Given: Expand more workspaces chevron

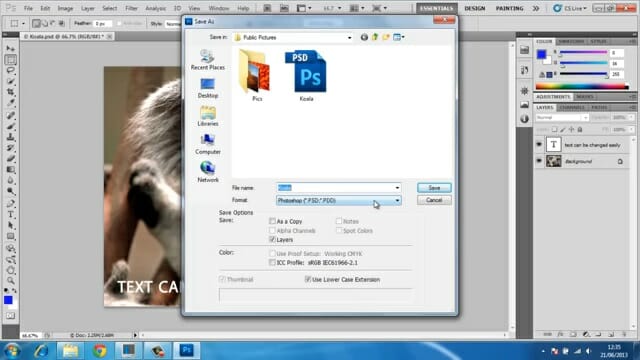Looking at the screenshot, I should coord(536,8).
